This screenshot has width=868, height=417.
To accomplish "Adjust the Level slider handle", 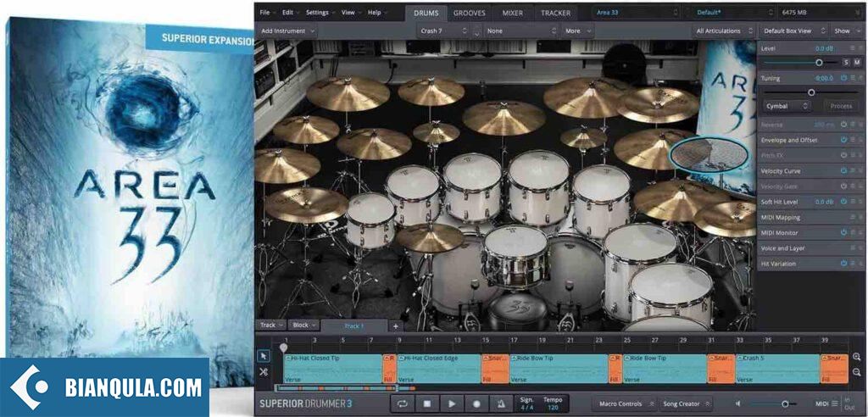I will pyautogui.click(x=819, y=63).
